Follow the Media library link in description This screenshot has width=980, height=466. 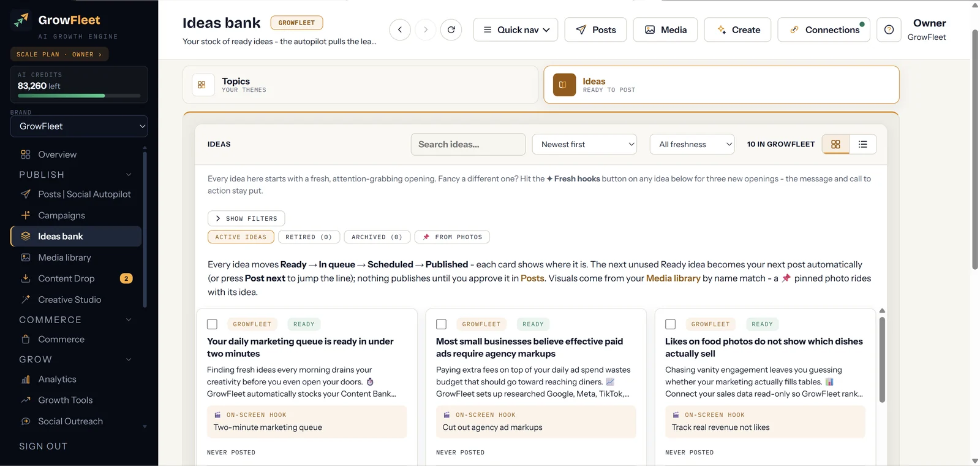coord(673,278)
